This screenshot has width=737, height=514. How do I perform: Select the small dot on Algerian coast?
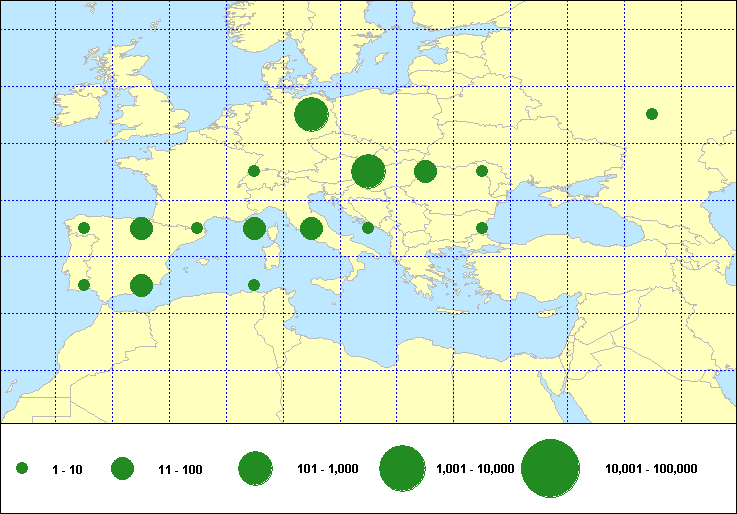click(x=254, y=285)
